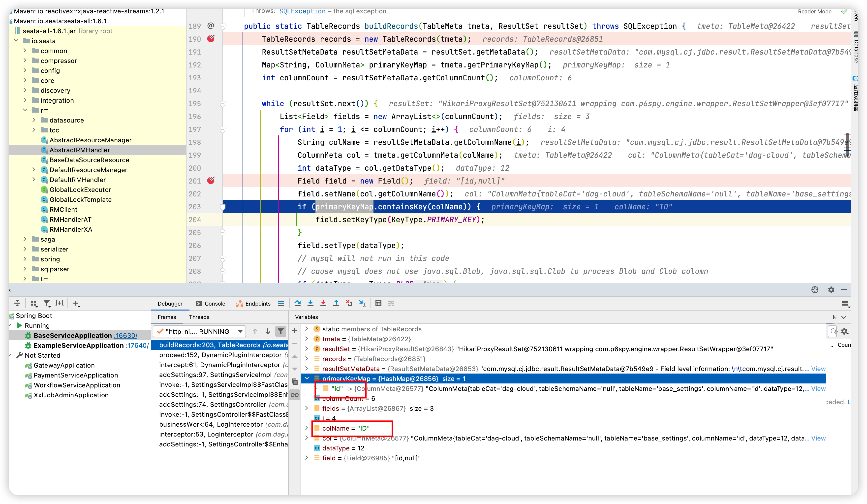Click the glasses Show Watches icon

(295, 395)
